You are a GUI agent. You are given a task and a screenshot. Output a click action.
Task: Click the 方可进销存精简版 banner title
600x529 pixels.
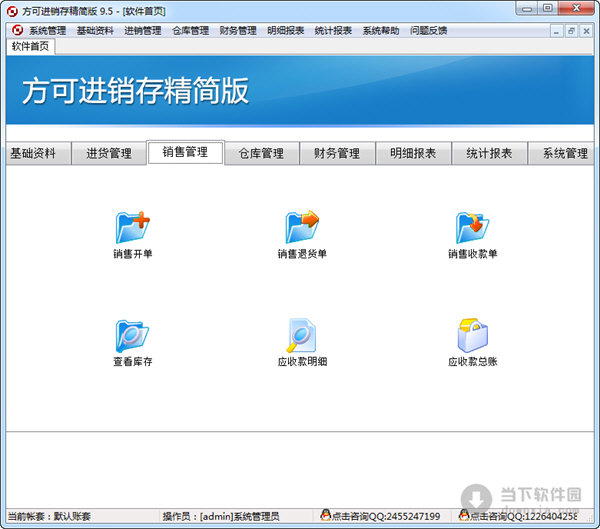tap(135, 91)
